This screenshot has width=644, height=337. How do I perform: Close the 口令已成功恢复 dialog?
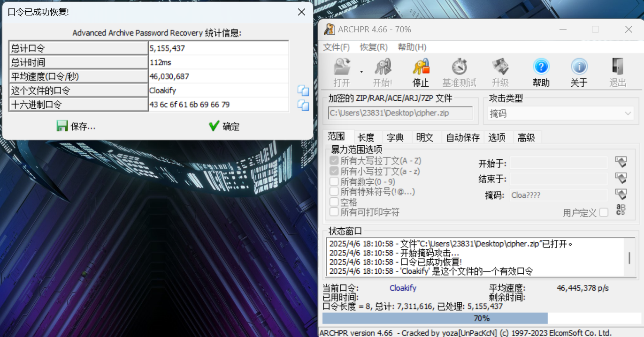302,12
